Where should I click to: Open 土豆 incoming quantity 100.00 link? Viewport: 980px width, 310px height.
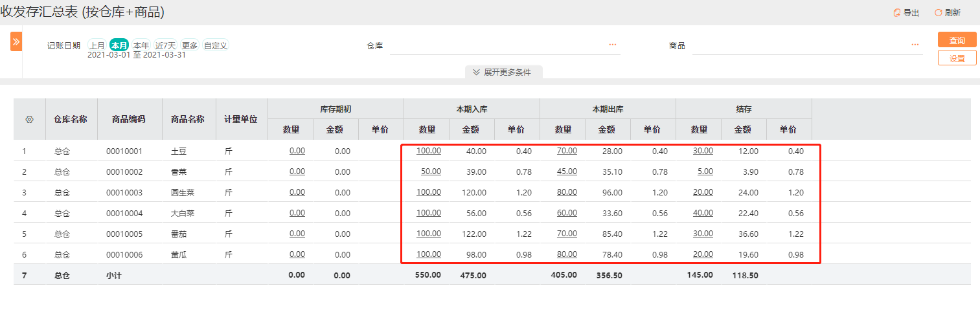429,151
